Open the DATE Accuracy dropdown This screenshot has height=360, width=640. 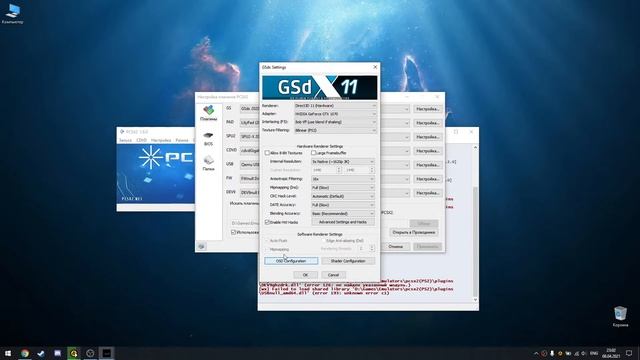[x=342, y=205]
